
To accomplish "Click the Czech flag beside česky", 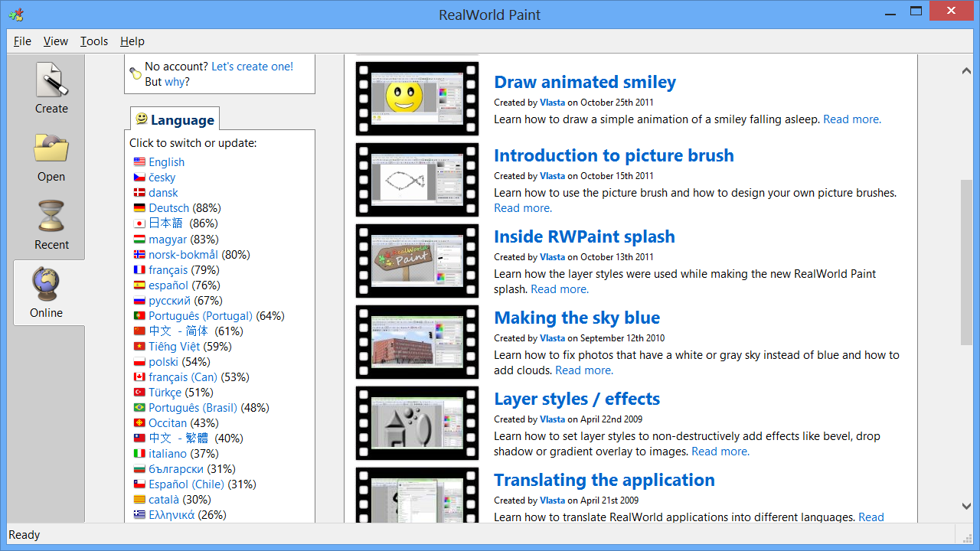I will coord(139,178).
